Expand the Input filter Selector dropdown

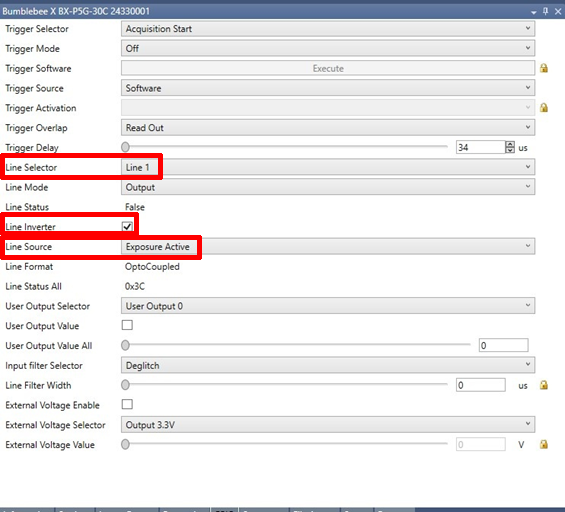pos(328,365)
